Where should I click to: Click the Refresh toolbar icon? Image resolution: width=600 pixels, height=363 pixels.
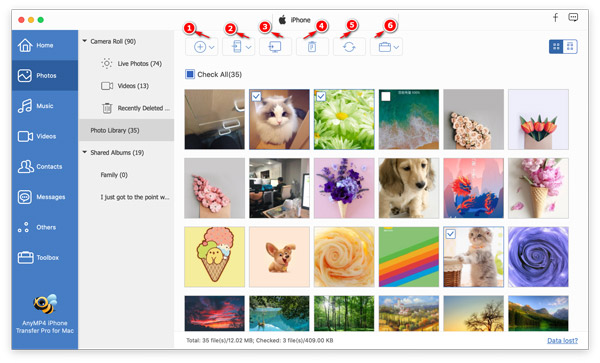[x=349, y=47]
